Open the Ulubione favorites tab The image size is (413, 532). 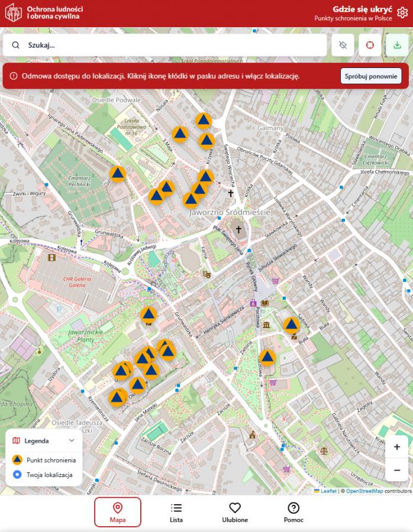[x=235, y=512]
